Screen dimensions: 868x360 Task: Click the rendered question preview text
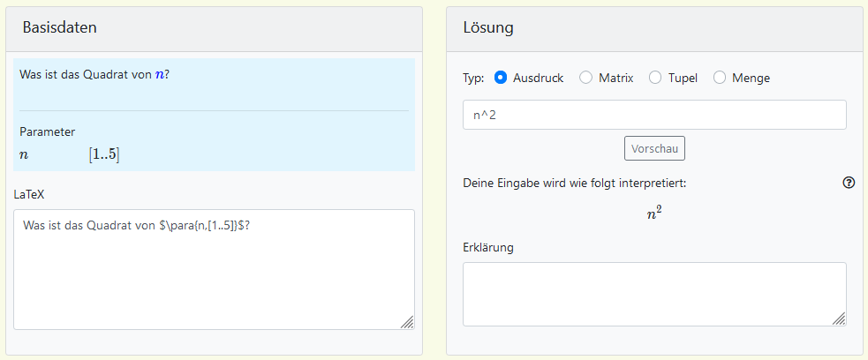[94, 75]
